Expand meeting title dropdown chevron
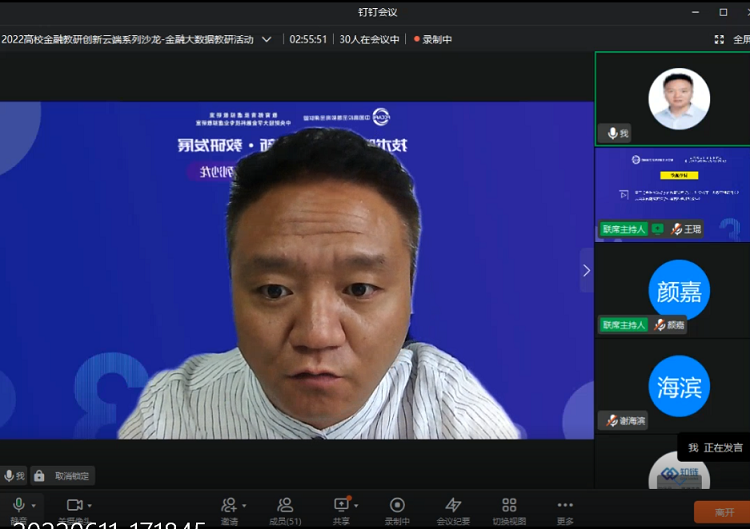Image resolution: width=750 pixels, height=529 pixels. pyautogui.click(x=266, y=39)
